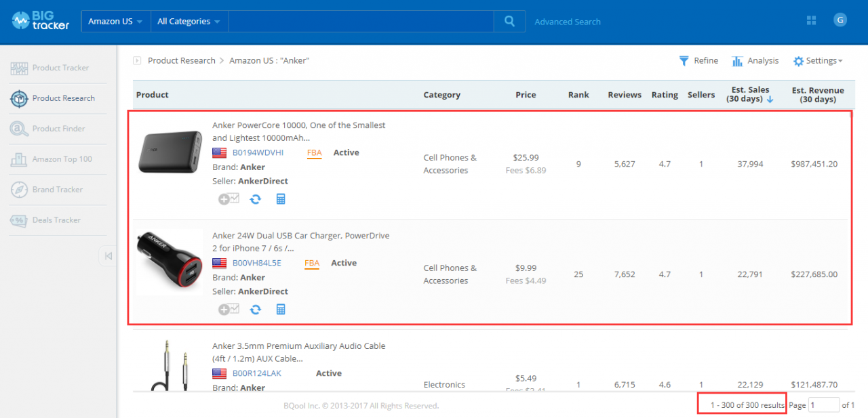The height and width of the screenshot is (418, 868).
Task: Toggle the Est. Sales sort arrow
Action: pos(770,100)
